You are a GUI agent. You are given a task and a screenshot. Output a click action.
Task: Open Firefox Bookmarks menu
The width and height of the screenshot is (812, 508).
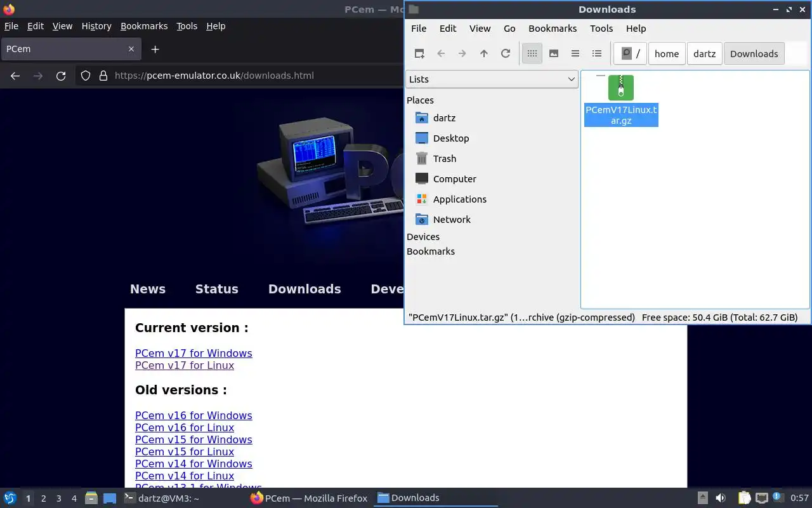click(x=144, y=26)
